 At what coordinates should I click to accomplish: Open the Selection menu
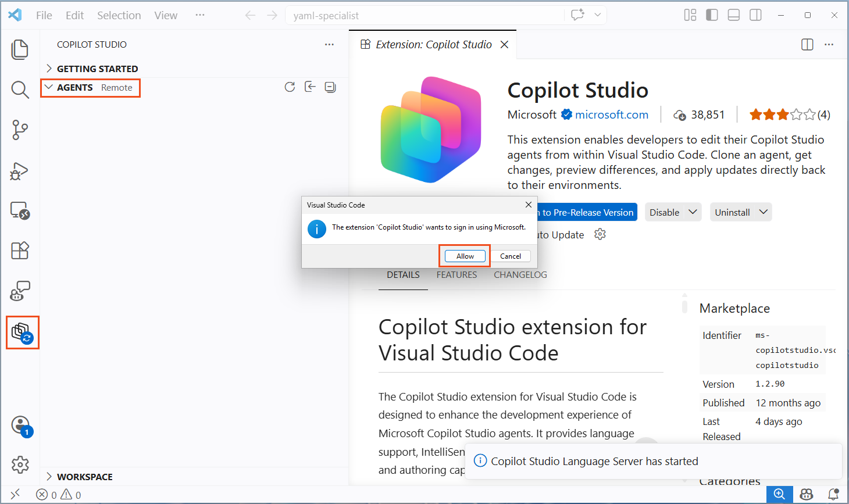click(x=119, y=15)
